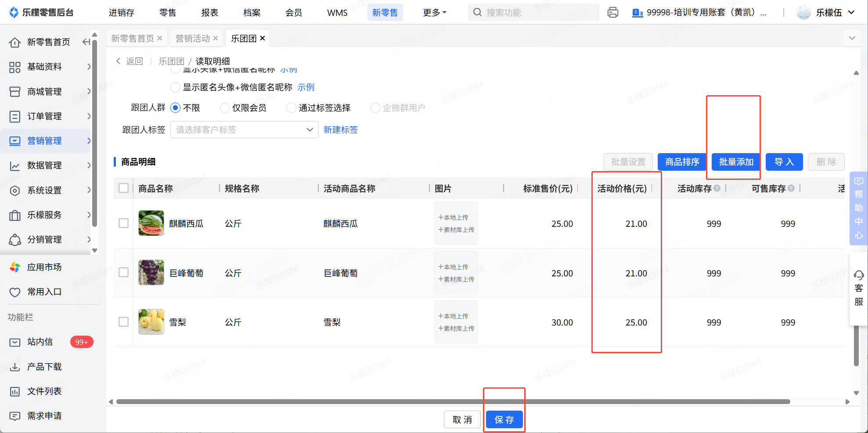Click the 雪梨 product thumbnail
Viewport: 868px width, 433px height.
pos(151,322)
